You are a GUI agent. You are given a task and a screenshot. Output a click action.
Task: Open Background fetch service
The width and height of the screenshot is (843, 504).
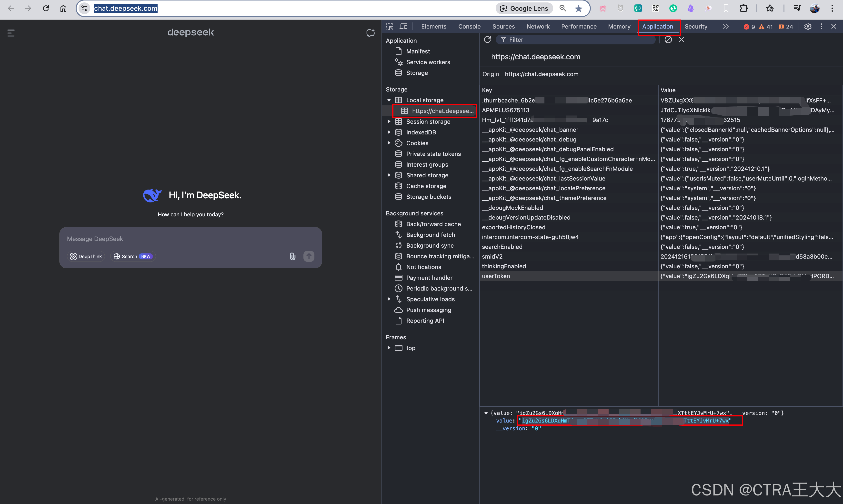click(x=430, y=235)
